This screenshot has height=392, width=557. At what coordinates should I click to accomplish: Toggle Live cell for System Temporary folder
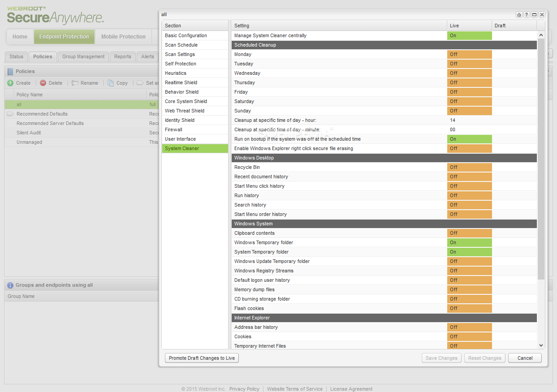469,252
